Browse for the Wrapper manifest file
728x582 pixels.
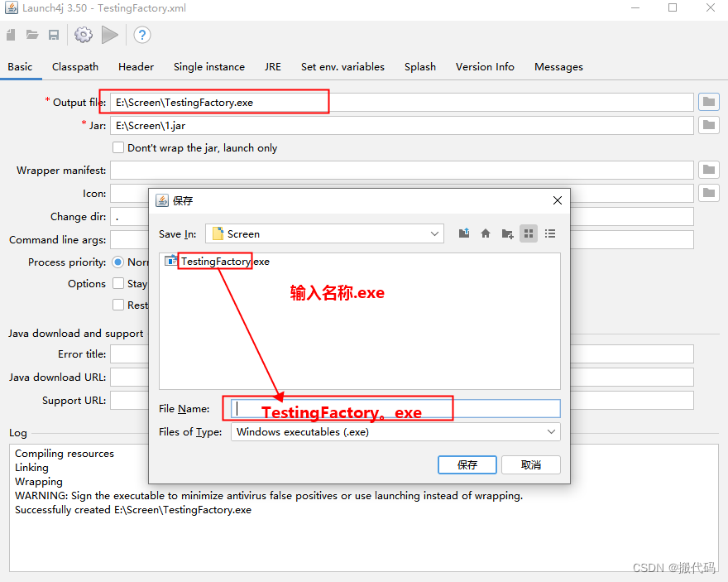click(x=708, y=170)
